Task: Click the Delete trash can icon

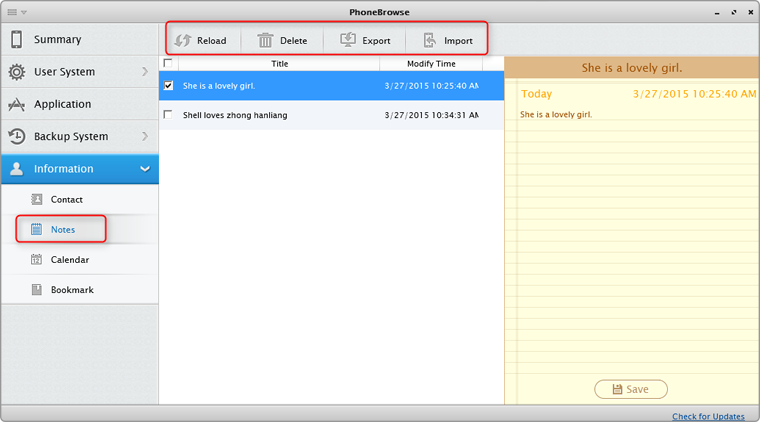Action: coord(265,40)
